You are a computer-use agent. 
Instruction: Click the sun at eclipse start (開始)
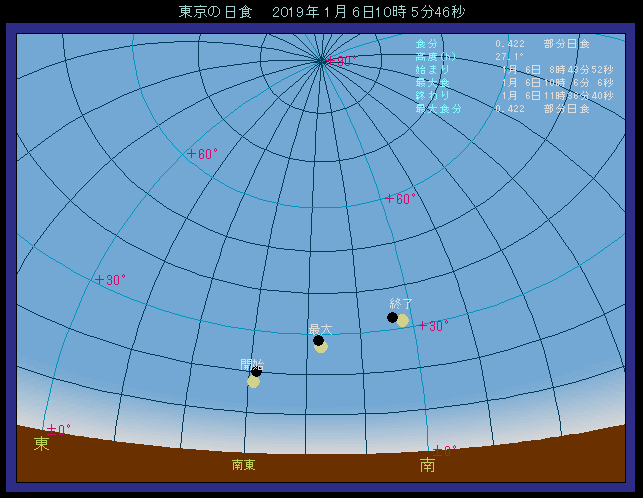[x=253, y=381]
